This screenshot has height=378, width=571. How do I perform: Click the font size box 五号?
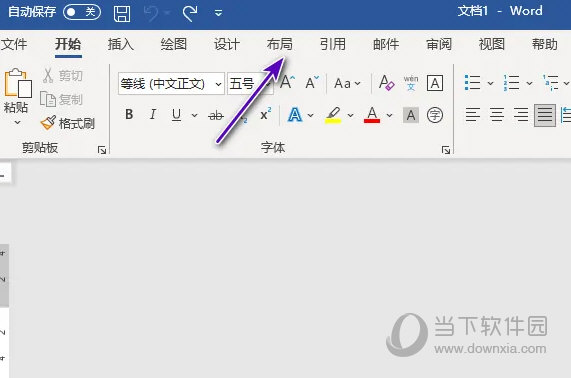point(242,84)
